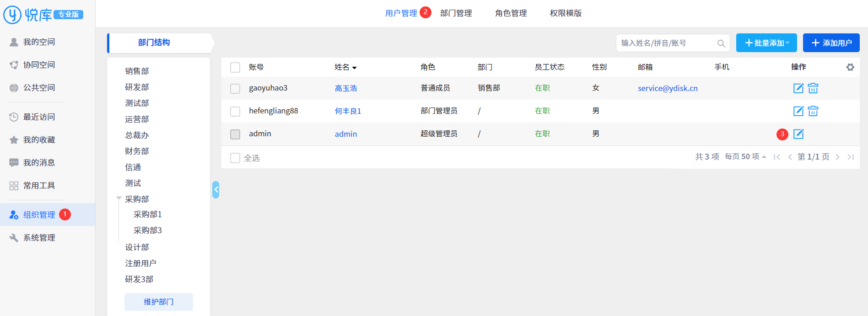Open the 角色管理 tab
Viewport: 868px width, 316px height.
(x=511, y=13)
